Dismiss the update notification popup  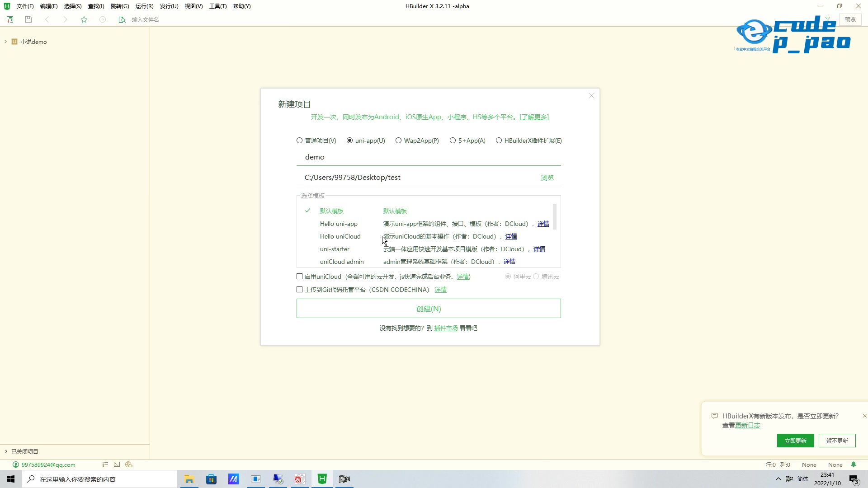(864, 416)
